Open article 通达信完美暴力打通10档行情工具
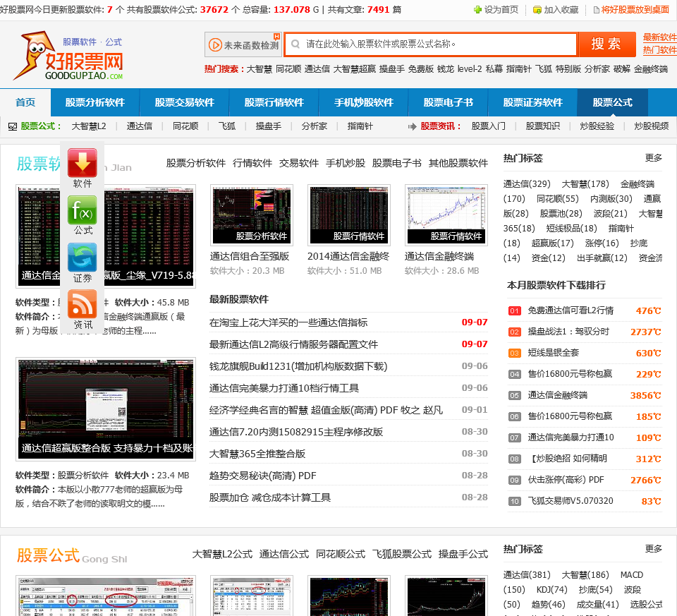The width and height of the screenshot is (677, 616). (284, 388)
